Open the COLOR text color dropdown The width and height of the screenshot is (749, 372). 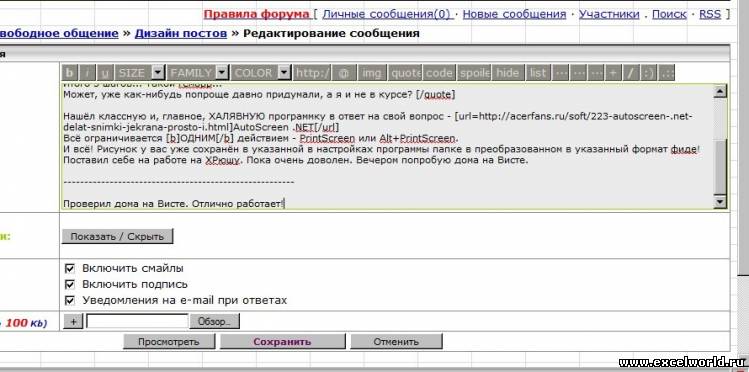coord(261,73)
